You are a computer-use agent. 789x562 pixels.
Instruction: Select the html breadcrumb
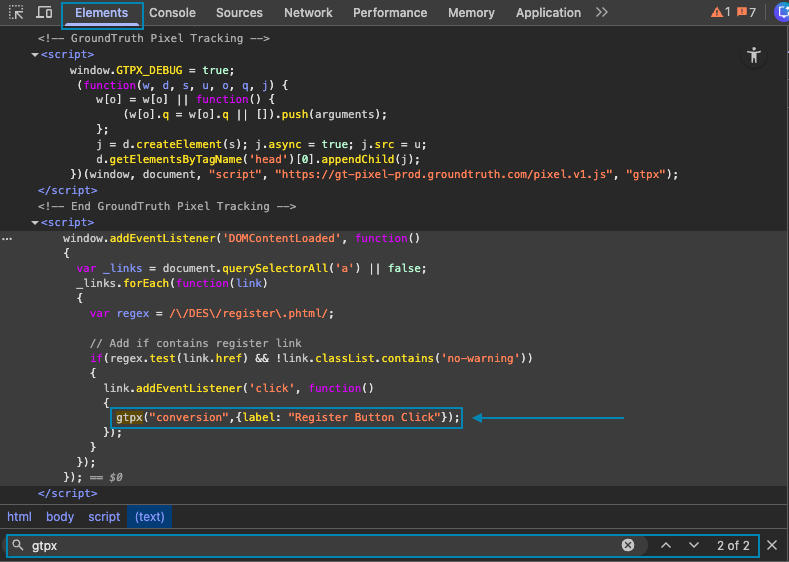(x=19, y=517)
